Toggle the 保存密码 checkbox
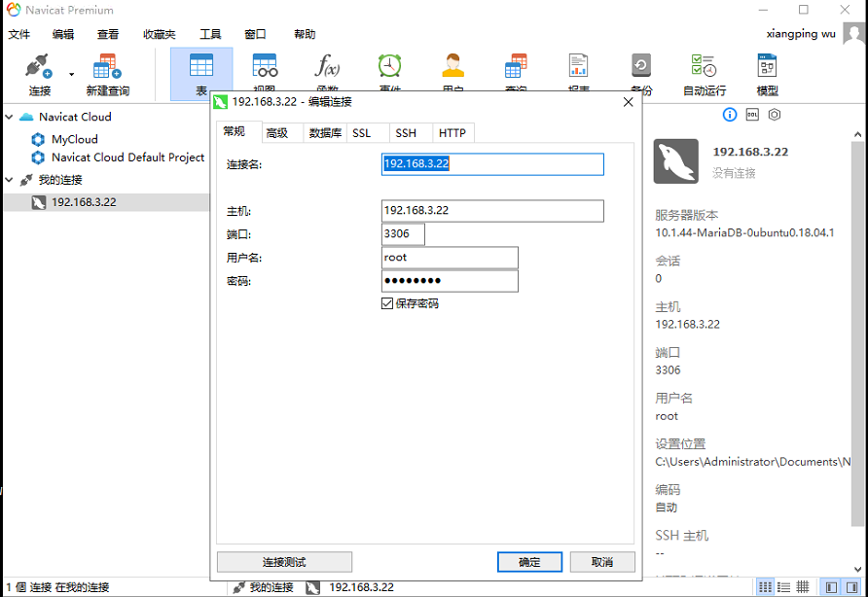Screen dimensions: 868x597 click(x=387, y=303)
